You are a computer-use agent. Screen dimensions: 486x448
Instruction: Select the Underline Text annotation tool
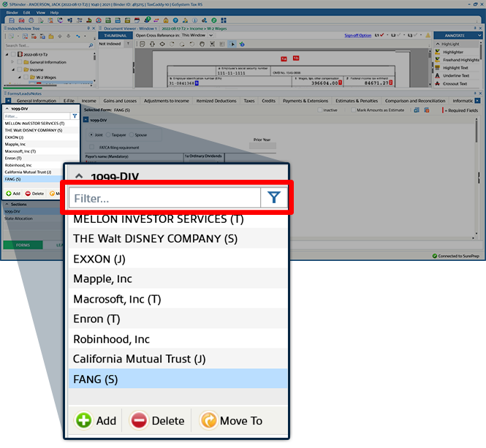(x=455, y=75)
